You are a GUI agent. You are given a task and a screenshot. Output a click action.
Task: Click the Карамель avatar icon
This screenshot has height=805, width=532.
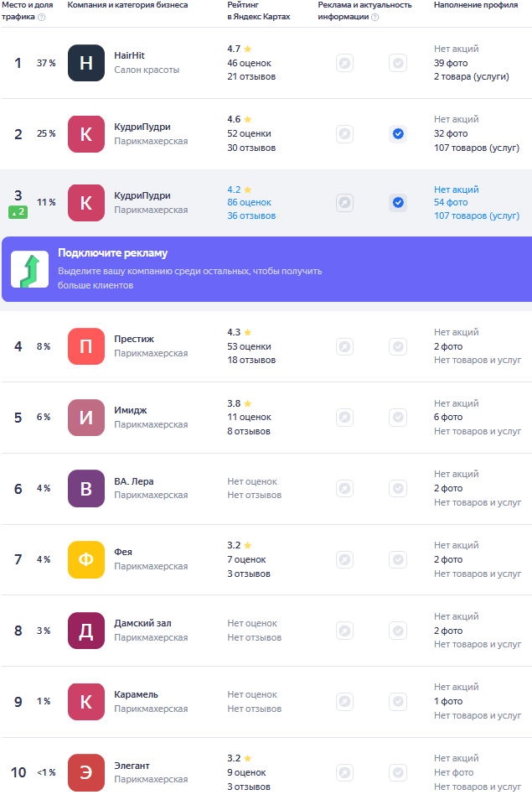(86, 702)
